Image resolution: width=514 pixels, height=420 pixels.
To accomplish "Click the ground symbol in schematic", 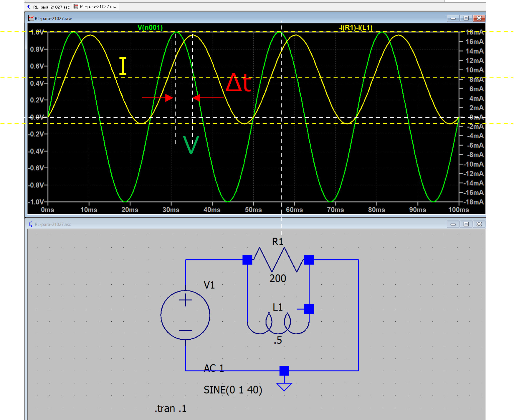I will point(284,386).
